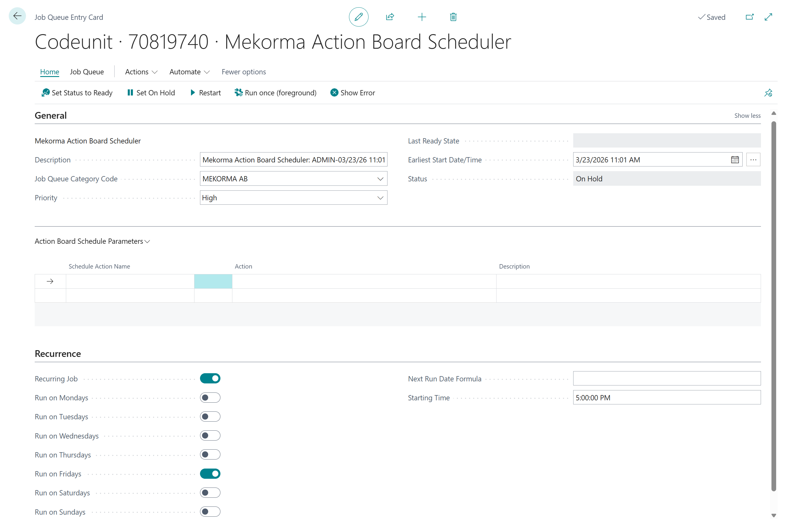Collapse the General section header
Screen dimensions: 812x519
[x=50, y=115]
